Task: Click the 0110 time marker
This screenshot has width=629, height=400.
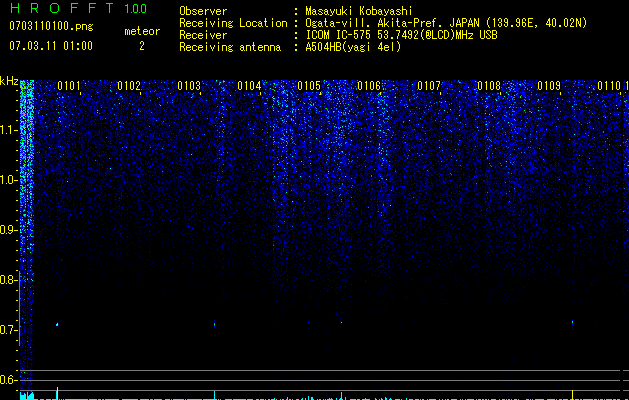Action: pos(609,86)
